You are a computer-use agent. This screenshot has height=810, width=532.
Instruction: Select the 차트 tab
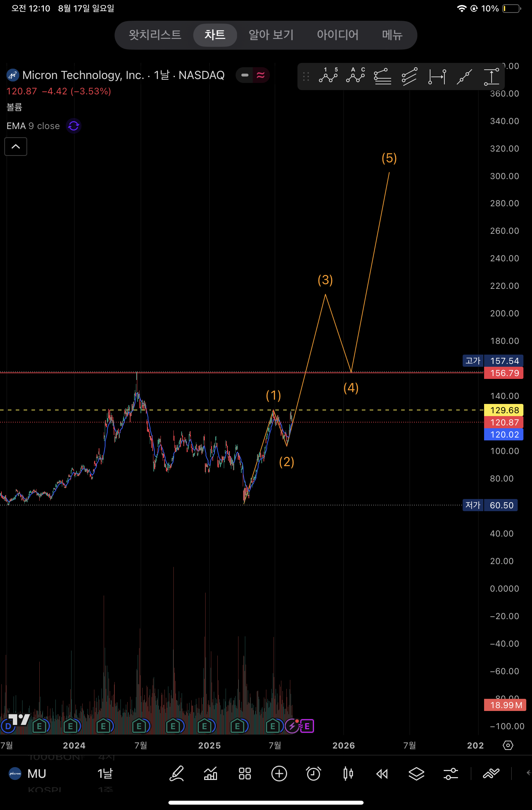tap(215, 35)
